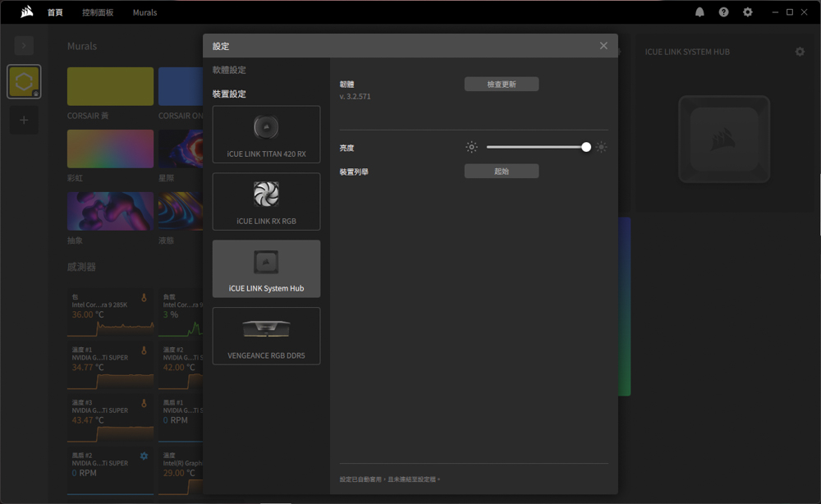Select iCUE LINK RX RGB fan device
This screenshot has width=821, height=504.
point(266,201)
